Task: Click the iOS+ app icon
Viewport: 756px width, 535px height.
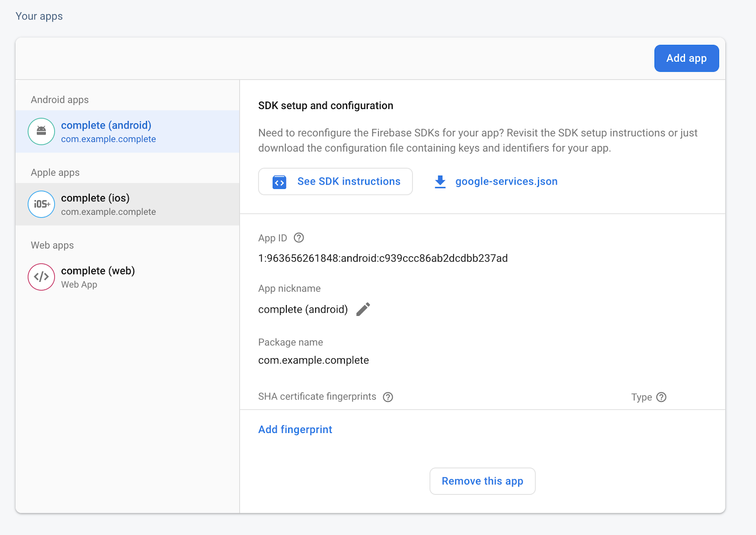Action: [42, 204]
